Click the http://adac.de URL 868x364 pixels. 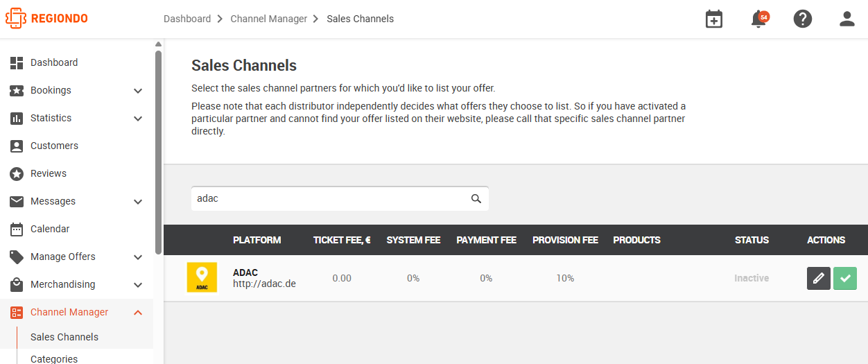click(x=264, y=284)
